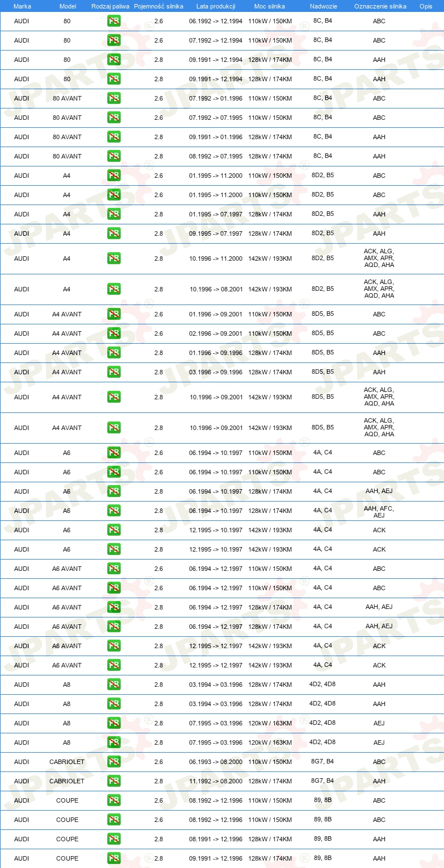This screenshot has height=868, width=444.
Task: Select production years 11.1992 -> 08.2000
Action: tap(216, 781)
